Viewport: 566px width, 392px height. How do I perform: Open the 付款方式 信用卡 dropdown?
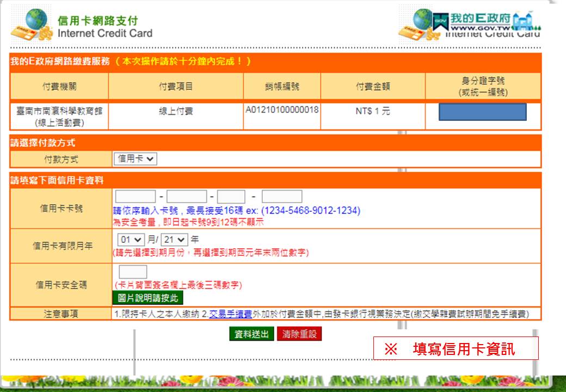pyautogui.click(x=136, y=159)
